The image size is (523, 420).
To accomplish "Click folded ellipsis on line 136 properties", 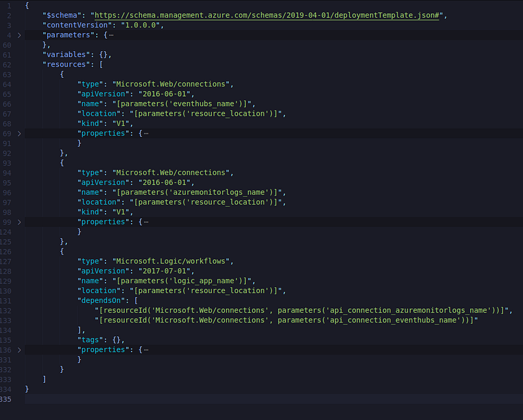I will [x=146, y=350].
